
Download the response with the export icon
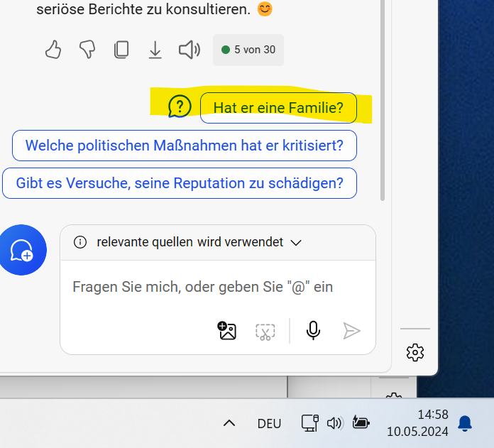coord(155,50)
